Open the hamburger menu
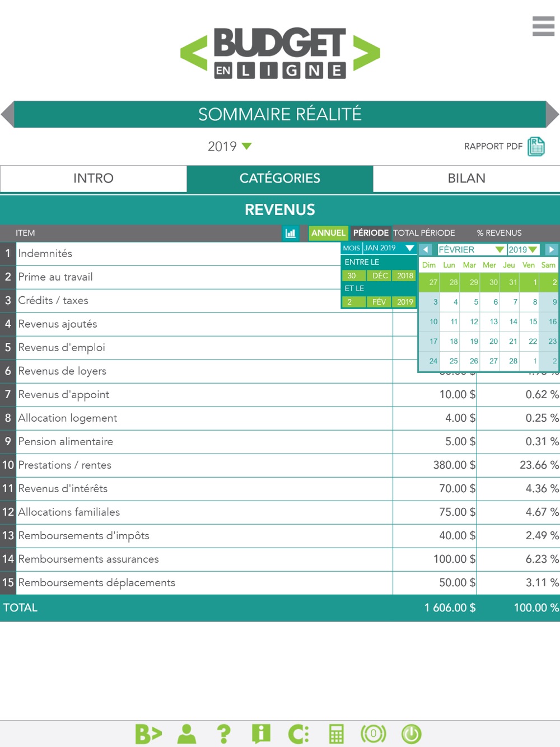Screen dimensions: 560x747 tap(543, 26)
